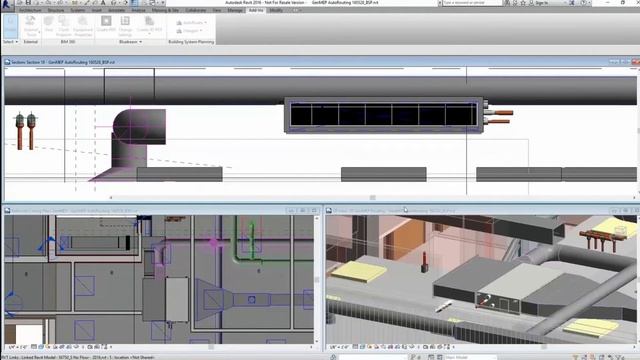Viewport: 640px width, 360px height.
Task: Switch to the View ribbon tab
Action: click(x=217, y=10)
